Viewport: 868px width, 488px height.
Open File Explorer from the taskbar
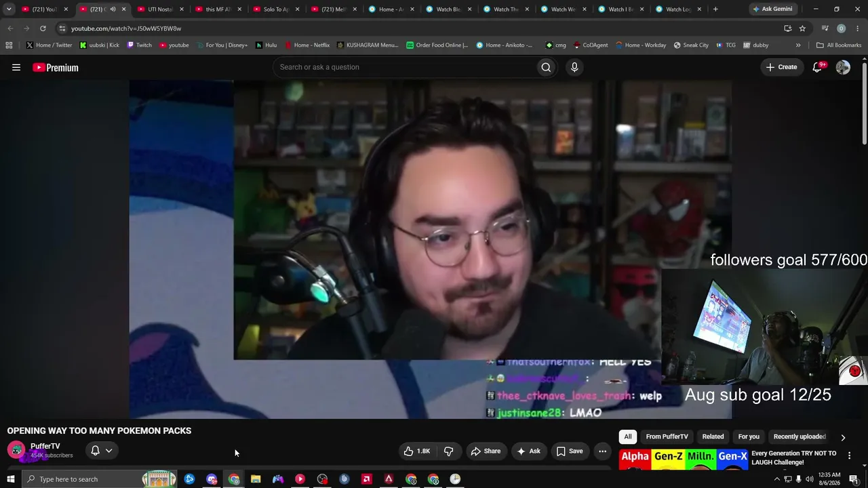point(256,479)
